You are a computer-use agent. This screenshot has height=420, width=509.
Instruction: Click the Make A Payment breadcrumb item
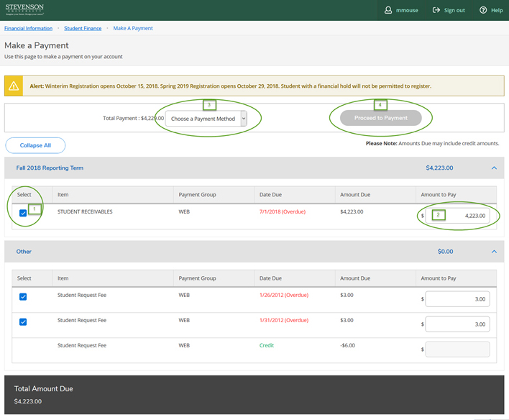pyautogui.click(x=133, y=28)
